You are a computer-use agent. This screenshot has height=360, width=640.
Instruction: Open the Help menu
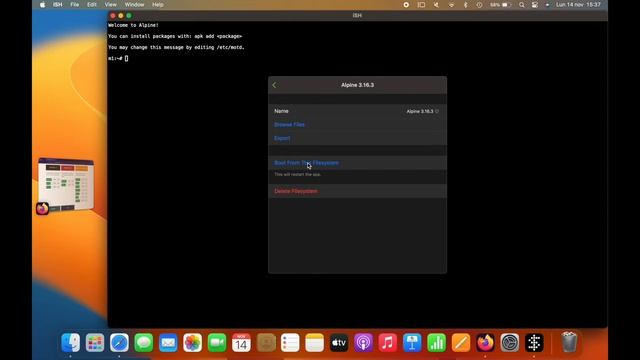pyautogui.click(x=158, y=4)
